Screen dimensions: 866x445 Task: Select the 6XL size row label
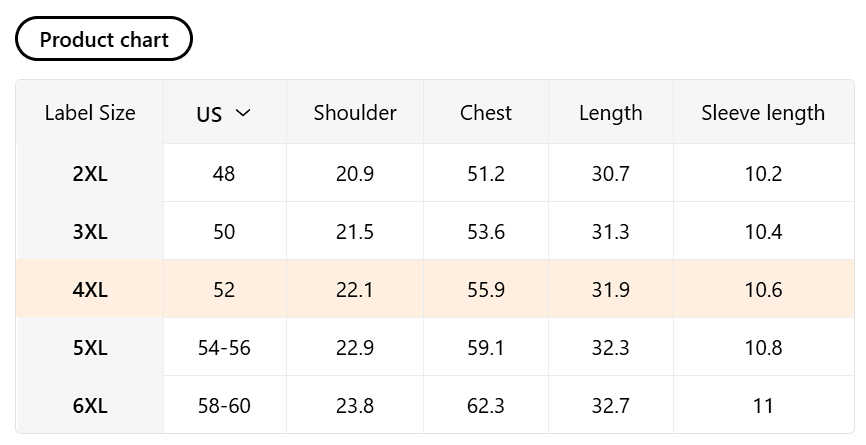pos(90,406)
